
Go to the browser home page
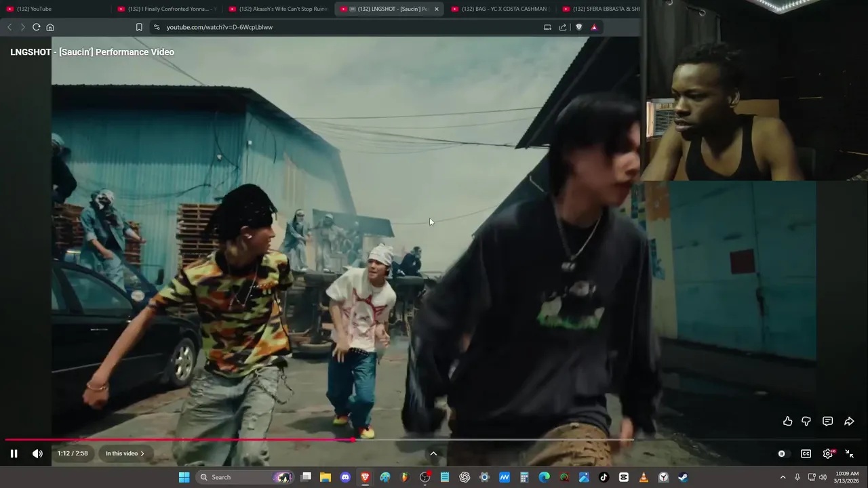50,27
